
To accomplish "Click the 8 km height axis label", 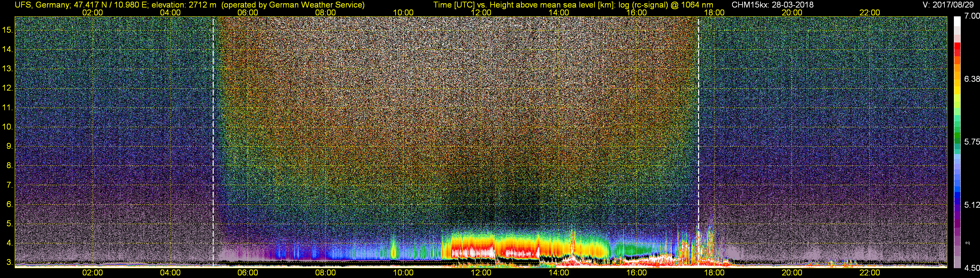I will click(x=9, y=166).
